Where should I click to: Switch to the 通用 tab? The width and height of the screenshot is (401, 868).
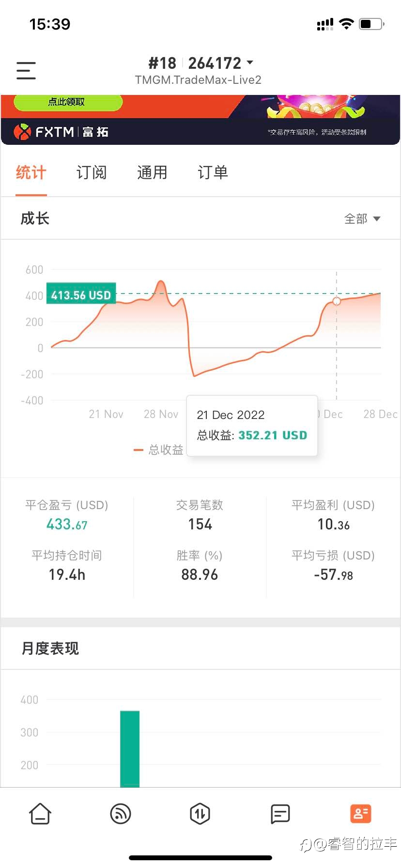pos(152,173)
